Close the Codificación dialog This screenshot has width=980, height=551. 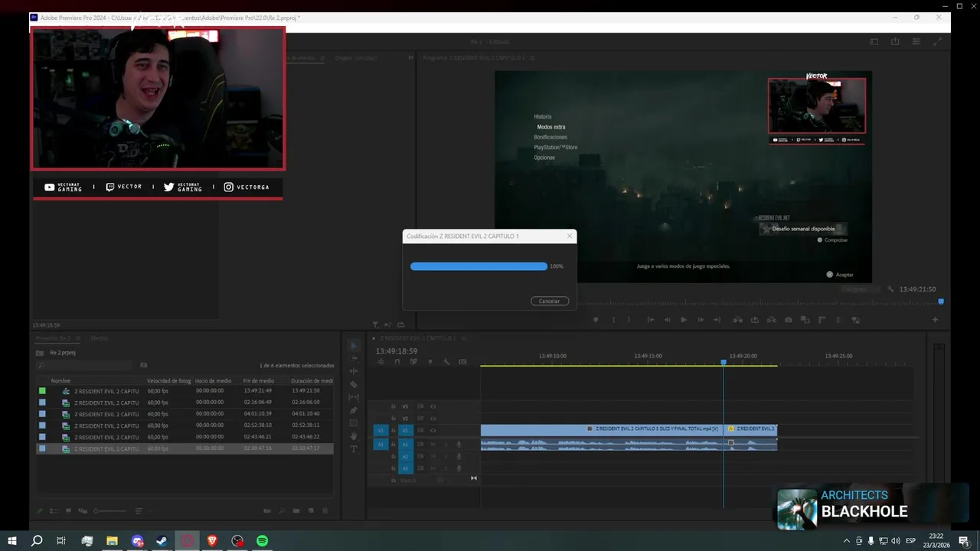[x=570, y=236]
